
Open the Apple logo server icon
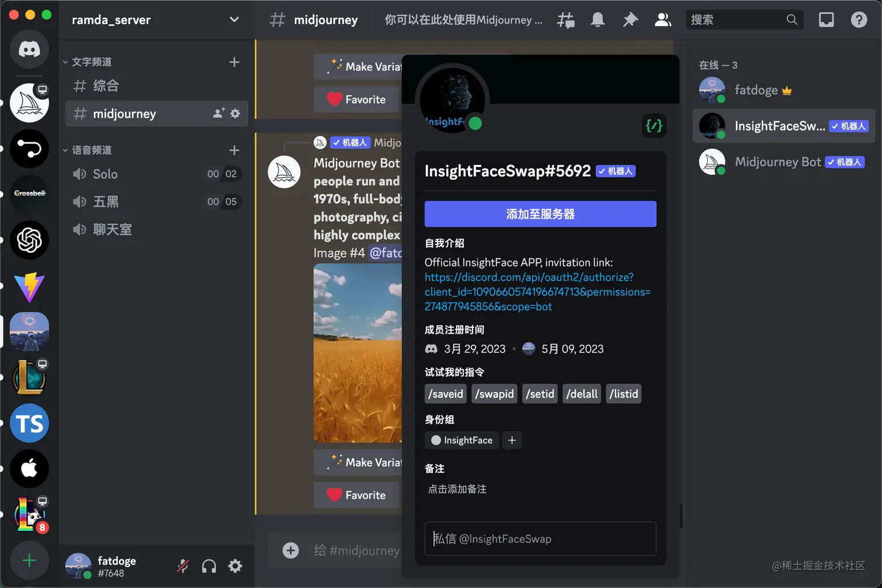[x=29, y=469]
